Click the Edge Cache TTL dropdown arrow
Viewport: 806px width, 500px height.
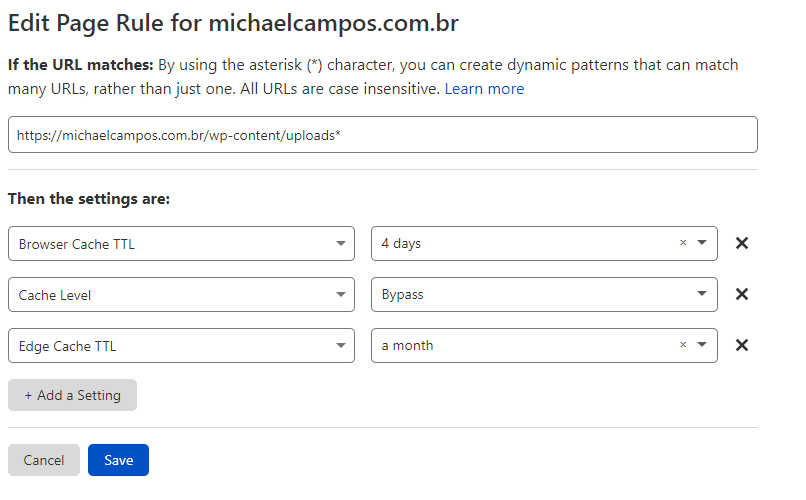click(340, 345)
